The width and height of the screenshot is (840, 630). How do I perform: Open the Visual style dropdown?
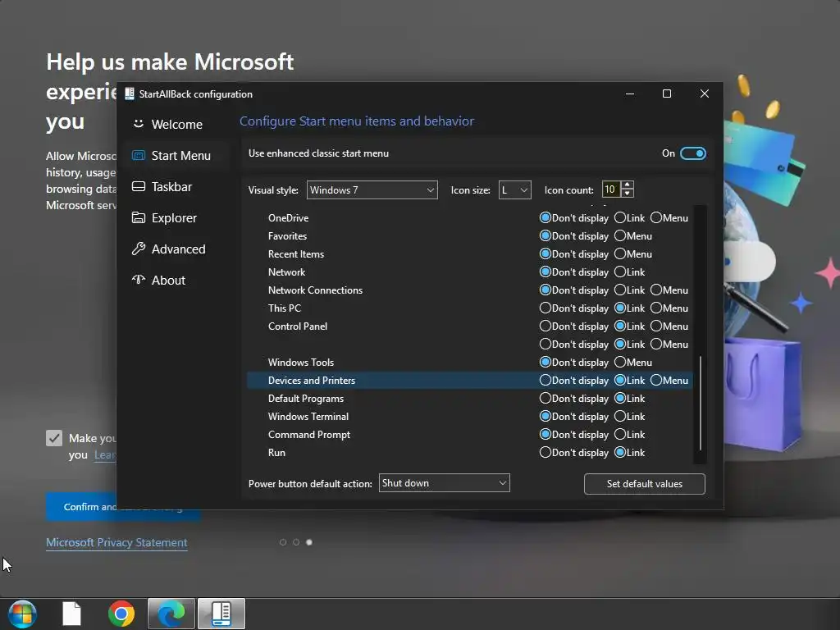point(372,189)
